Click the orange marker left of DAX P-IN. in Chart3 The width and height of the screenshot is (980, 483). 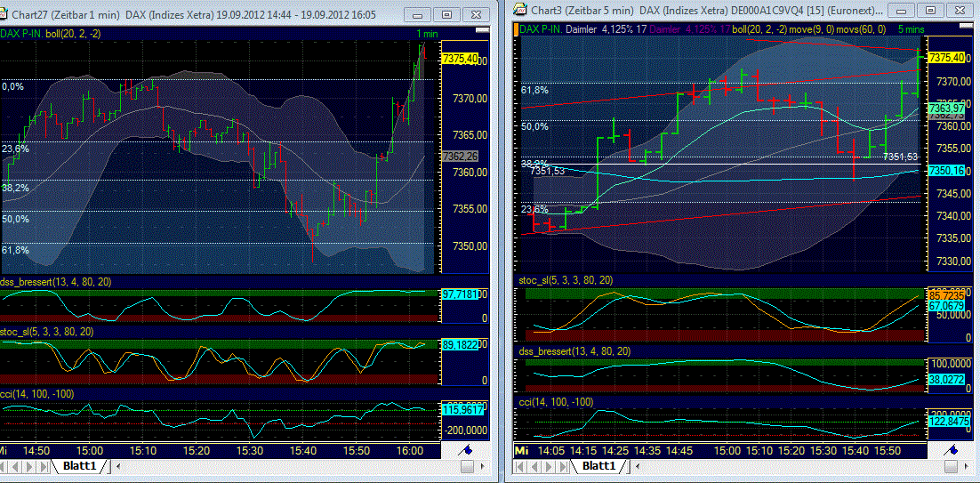[518, 28]
